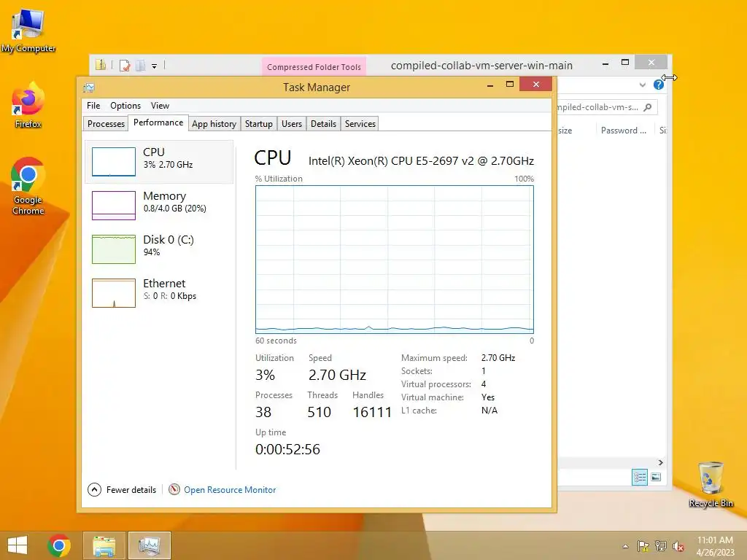Minimize the Task Manager window

[x=489, y=85]
